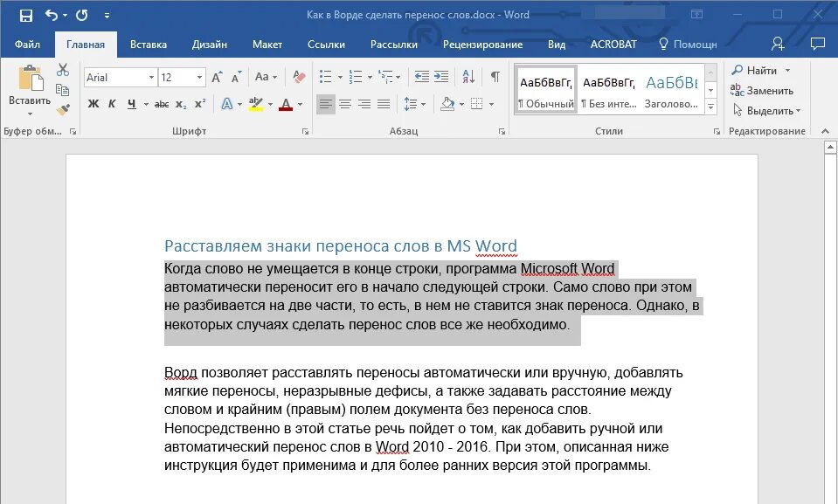Activate the Format Painter brush
Viewport: 838px width, 504px height.
click(63, 109)
